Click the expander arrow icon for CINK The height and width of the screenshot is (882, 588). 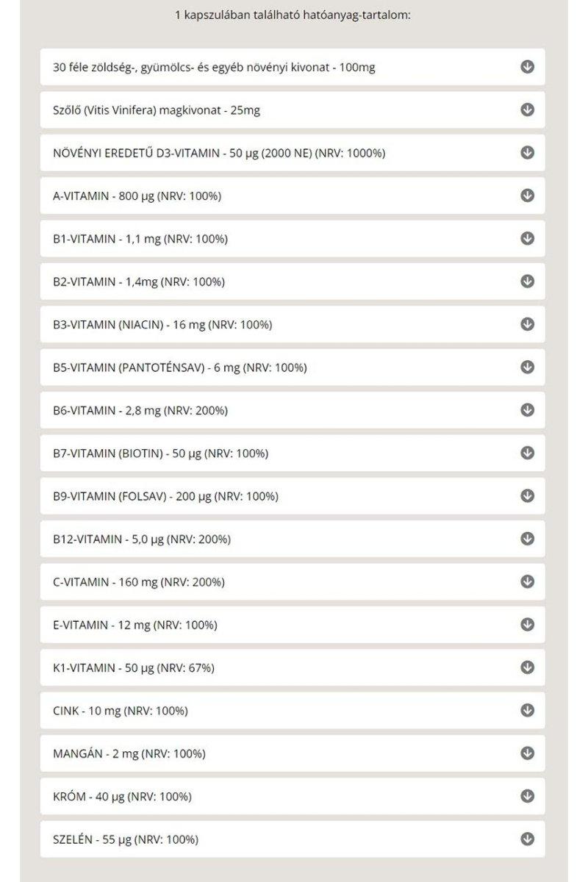pyautogui.click(x=526, y=710)
